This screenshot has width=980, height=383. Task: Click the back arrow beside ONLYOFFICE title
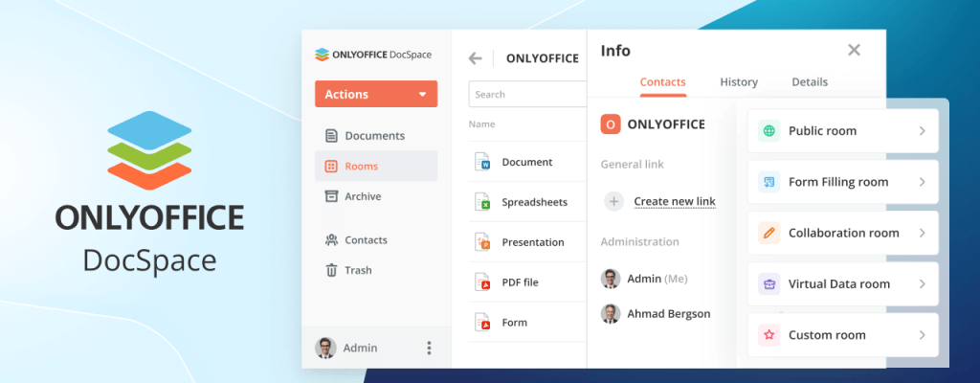click(x=475, y=58)
